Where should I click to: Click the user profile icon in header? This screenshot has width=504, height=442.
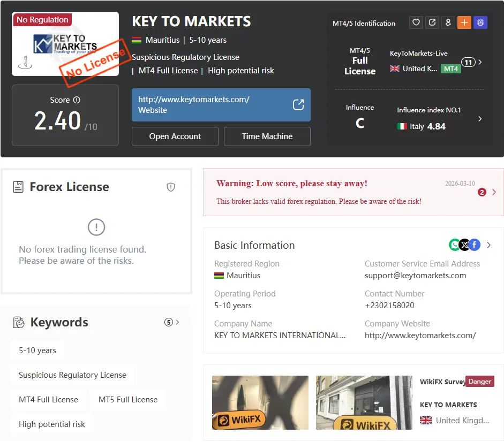[448, 22]
